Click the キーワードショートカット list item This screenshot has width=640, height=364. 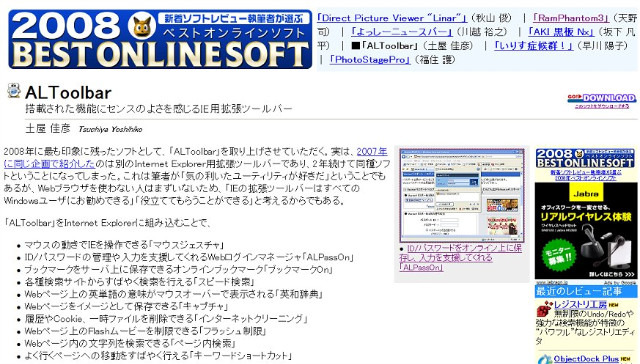click(158, 355)
